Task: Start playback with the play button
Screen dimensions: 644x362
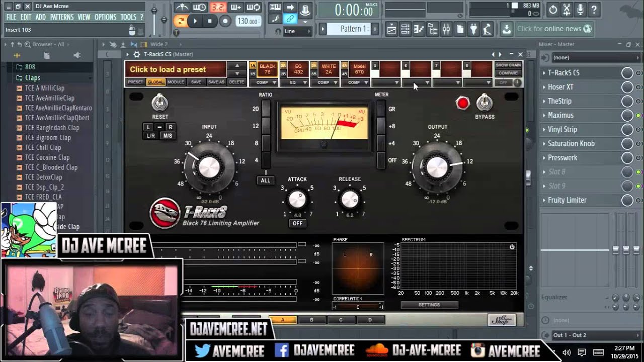Action: 195,21
